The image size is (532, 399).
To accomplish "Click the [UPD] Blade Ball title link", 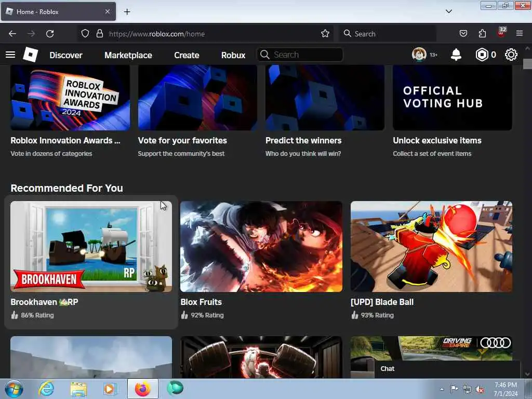I will 382,302.
